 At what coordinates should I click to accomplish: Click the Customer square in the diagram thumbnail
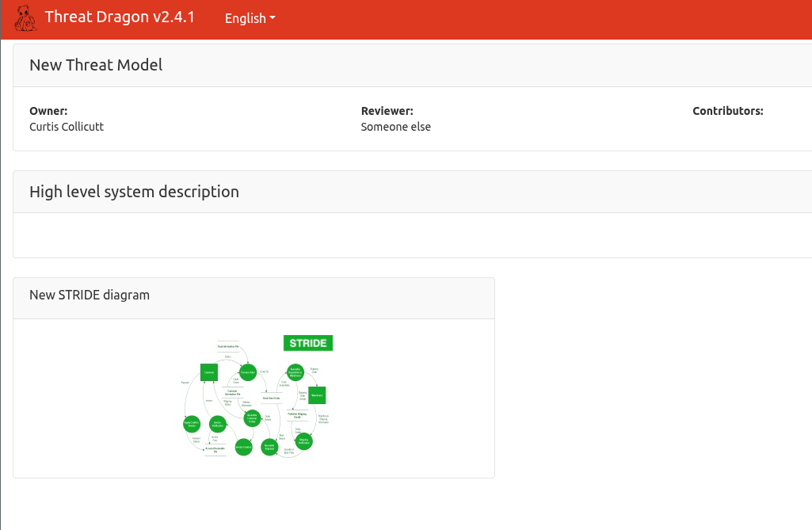point(209,372)
